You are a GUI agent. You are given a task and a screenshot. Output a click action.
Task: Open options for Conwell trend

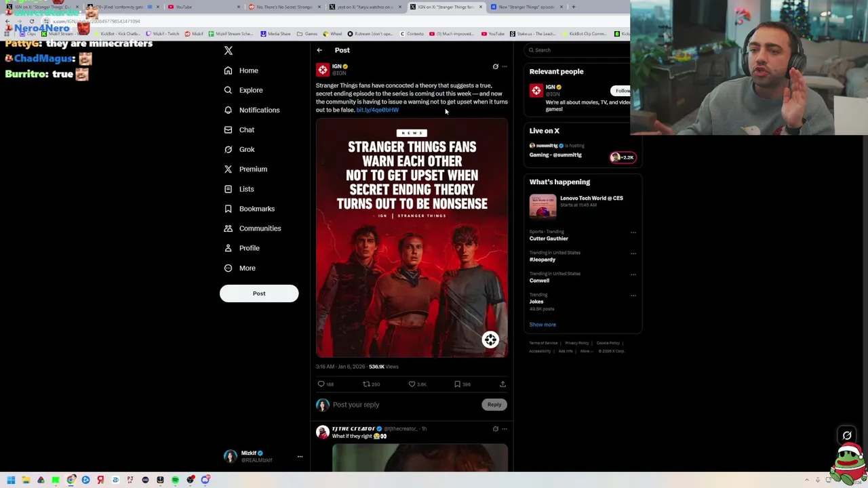(633, 274)
